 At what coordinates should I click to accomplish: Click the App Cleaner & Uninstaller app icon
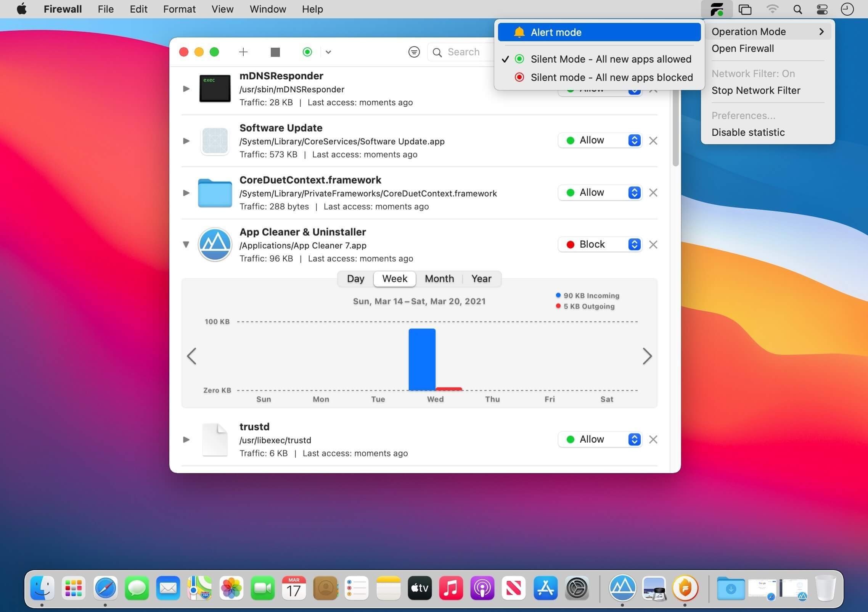215,245
